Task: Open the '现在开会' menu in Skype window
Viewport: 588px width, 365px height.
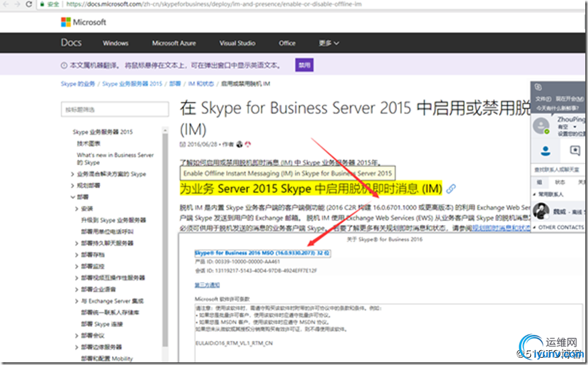Action: [x=570, y=99]
